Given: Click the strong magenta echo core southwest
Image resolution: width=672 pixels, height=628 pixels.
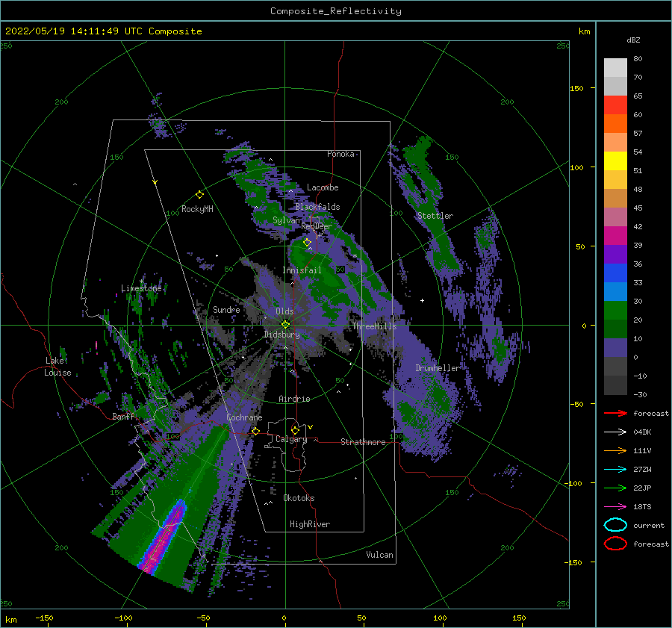Looking at the screenshot, I should point(165,538).
